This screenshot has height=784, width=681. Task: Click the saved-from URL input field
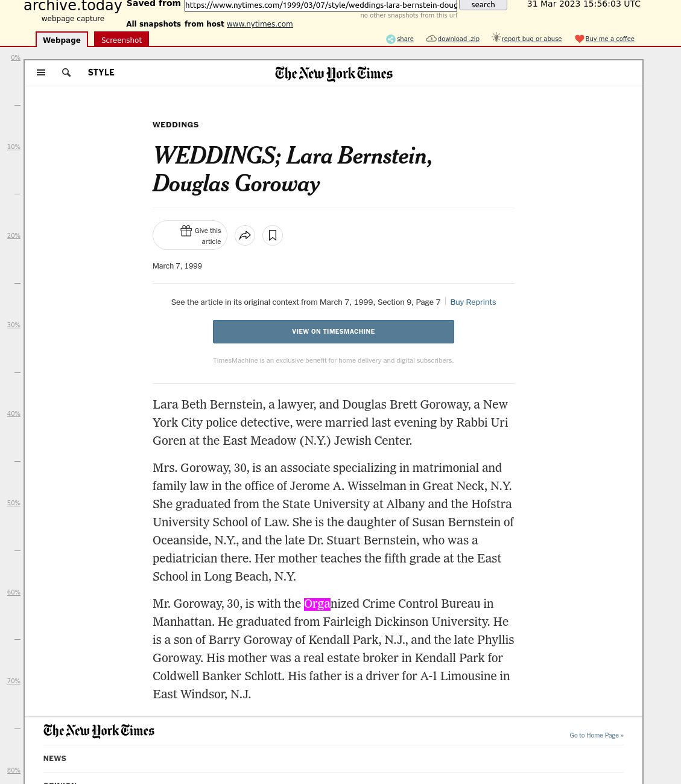click(321, 5)
